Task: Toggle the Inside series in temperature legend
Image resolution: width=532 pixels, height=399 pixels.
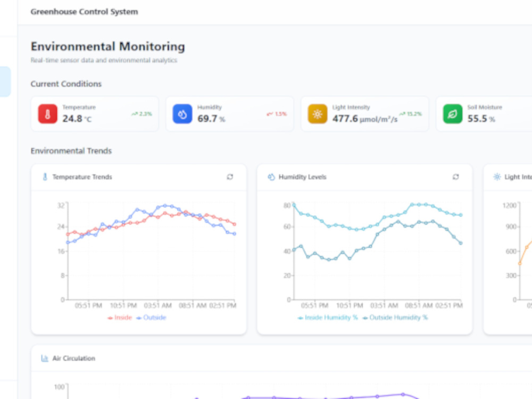Action: 119,318
